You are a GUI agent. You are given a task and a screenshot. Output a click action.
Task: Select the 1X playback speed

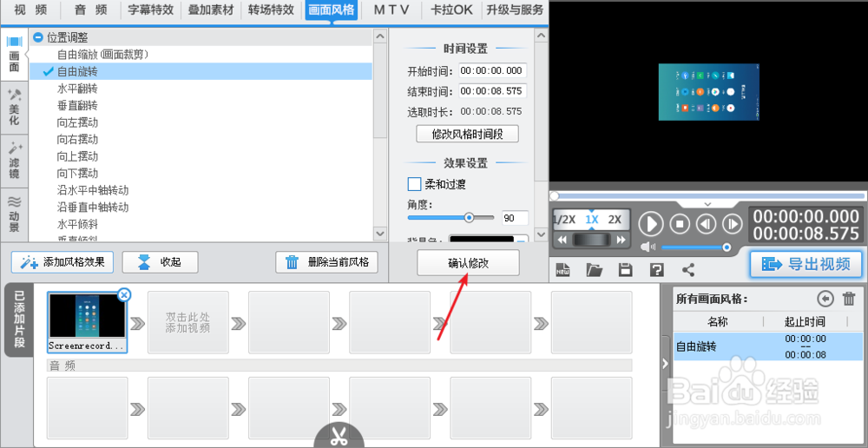pos(592,220)
